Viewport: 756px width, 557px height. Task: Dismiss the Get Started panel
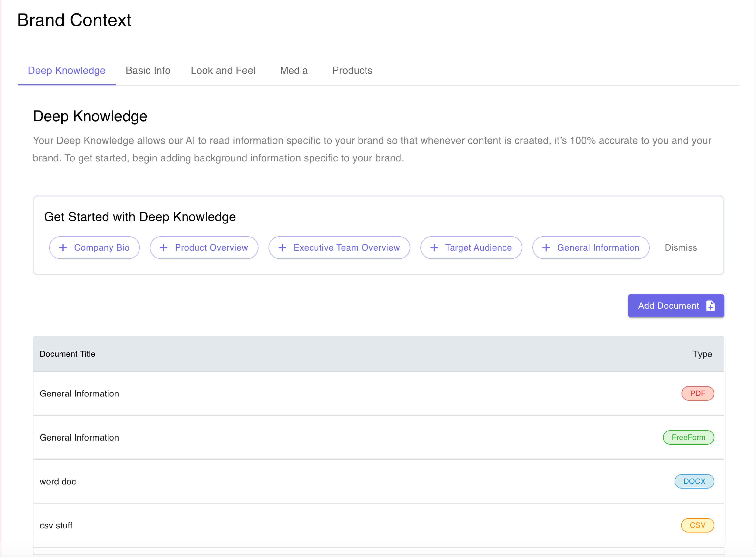pyautogui.click(x=681, y=248)
